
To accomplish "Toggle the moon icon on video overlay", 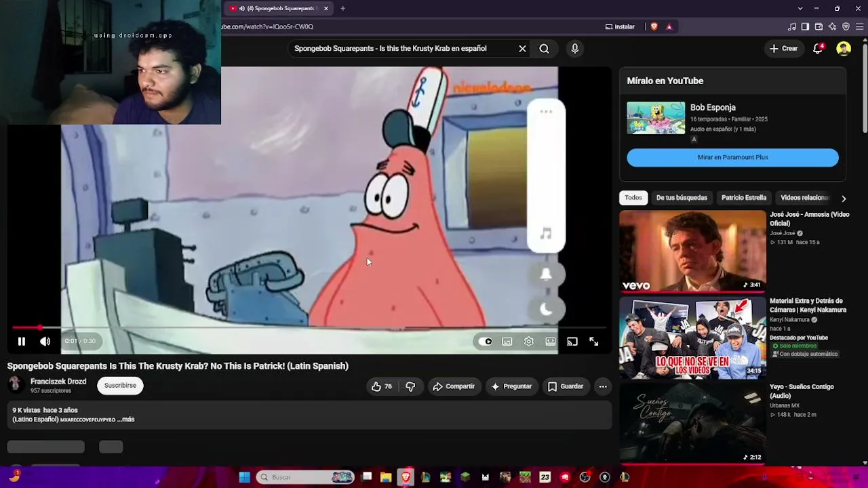I will [546, 309].
